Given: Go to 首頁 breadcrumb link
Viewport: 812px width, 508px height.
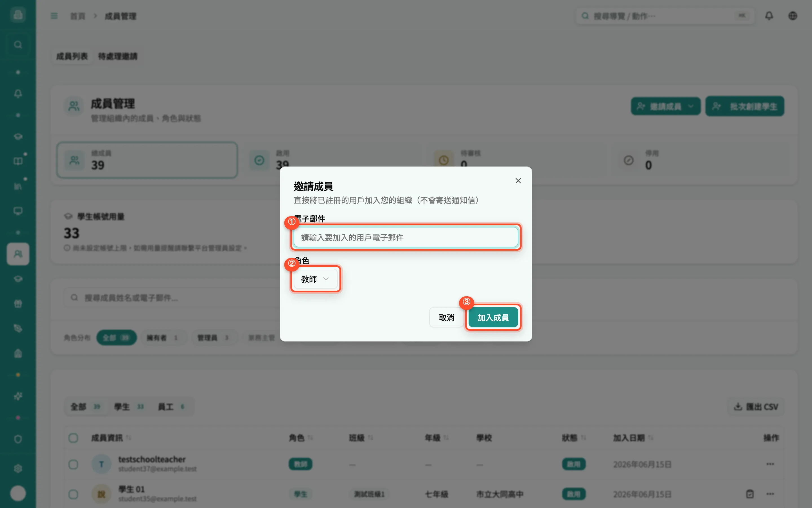Looking at the screenshot, I should tap(78, 16).
